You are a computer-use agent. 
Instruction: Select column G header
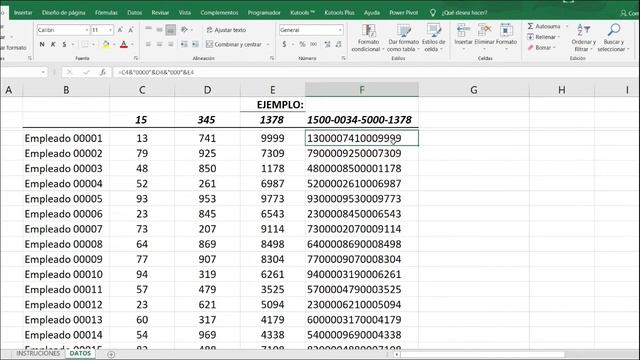click(x=474, y=89)
